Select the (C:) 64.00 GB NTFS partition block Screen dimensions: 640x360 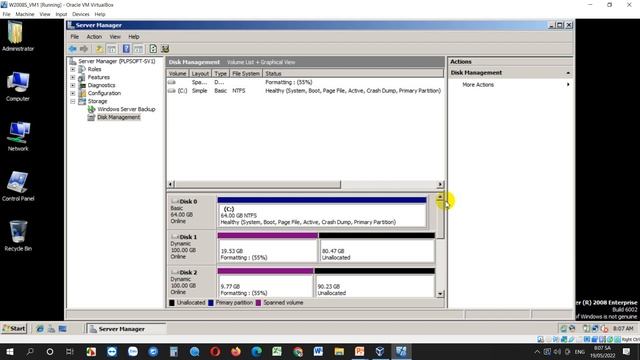pyautogui.click(x=322, y=212)
